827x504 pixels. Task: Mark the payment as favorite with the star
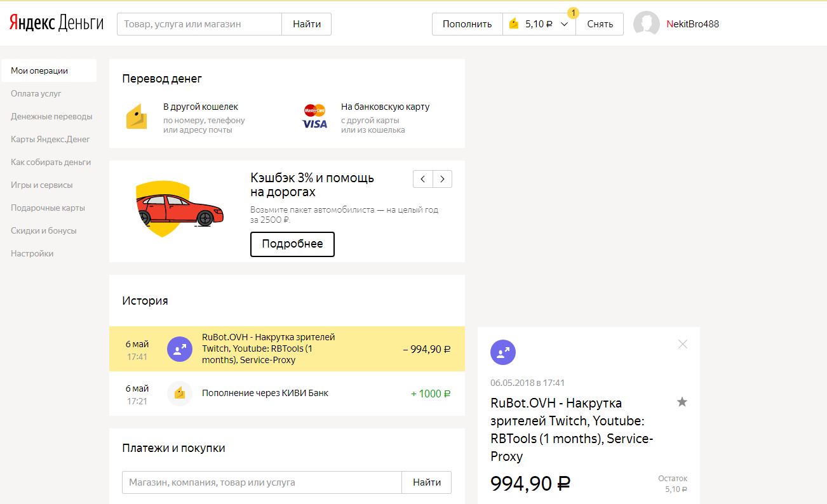tap(682, 402)
